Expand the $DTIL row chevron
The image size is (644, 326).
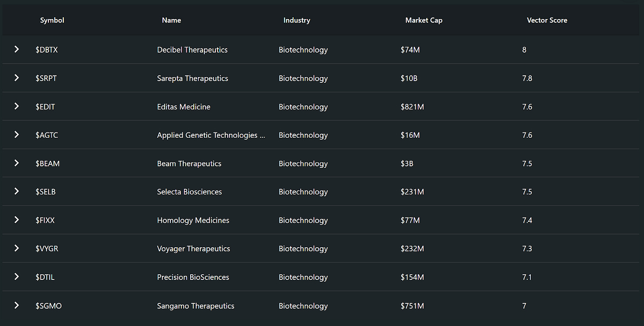coord(16,276)
